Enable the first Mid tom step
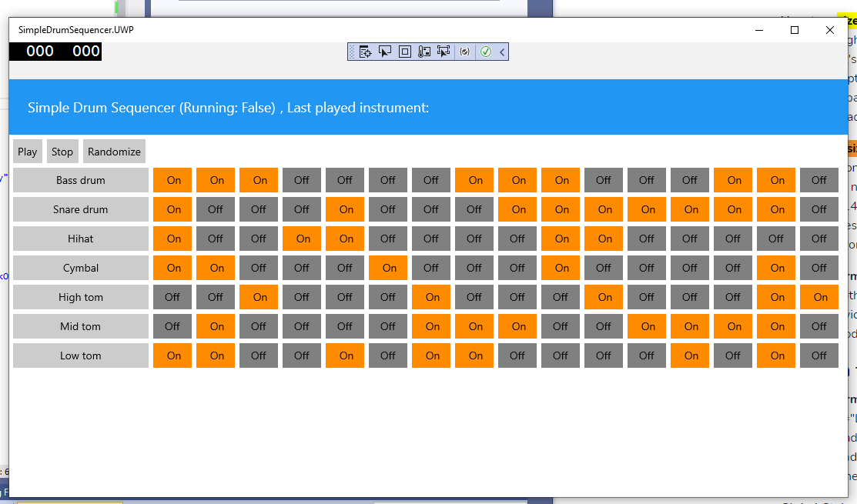This screenshot has width=857, height=504. 172,326
